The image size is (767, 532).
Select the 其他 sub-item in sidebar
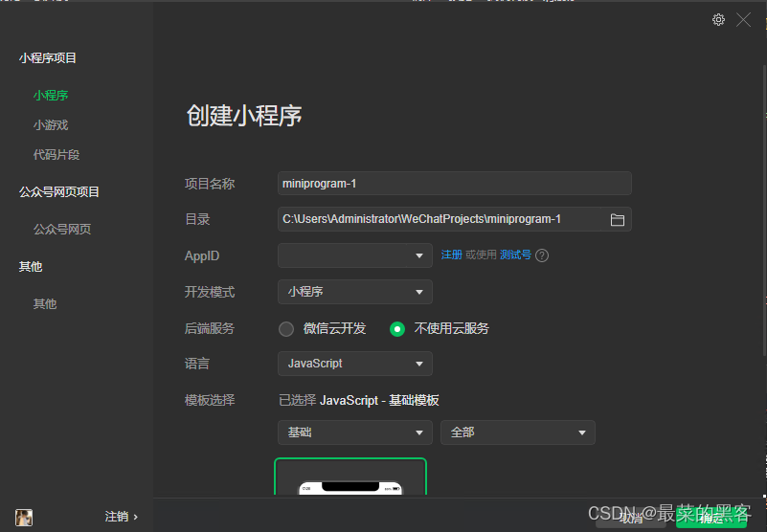pyautogui.click(x=45, y=304)
